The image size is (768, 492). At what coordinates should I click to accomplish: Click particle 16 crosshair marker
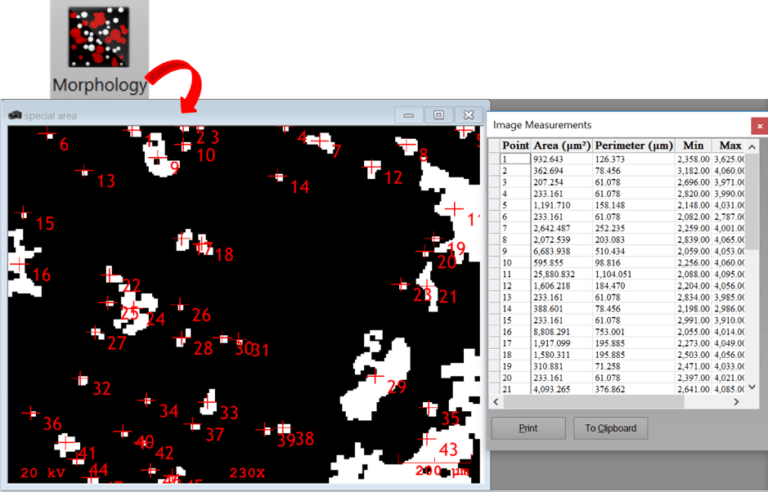click(x=17, y=263)
